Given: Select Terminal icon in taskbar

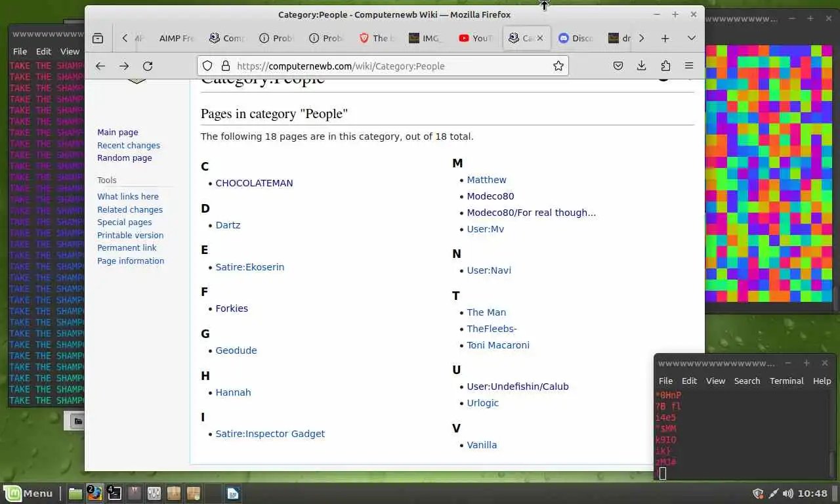Looking at the screenshot, I should click(x=115, y=493).
